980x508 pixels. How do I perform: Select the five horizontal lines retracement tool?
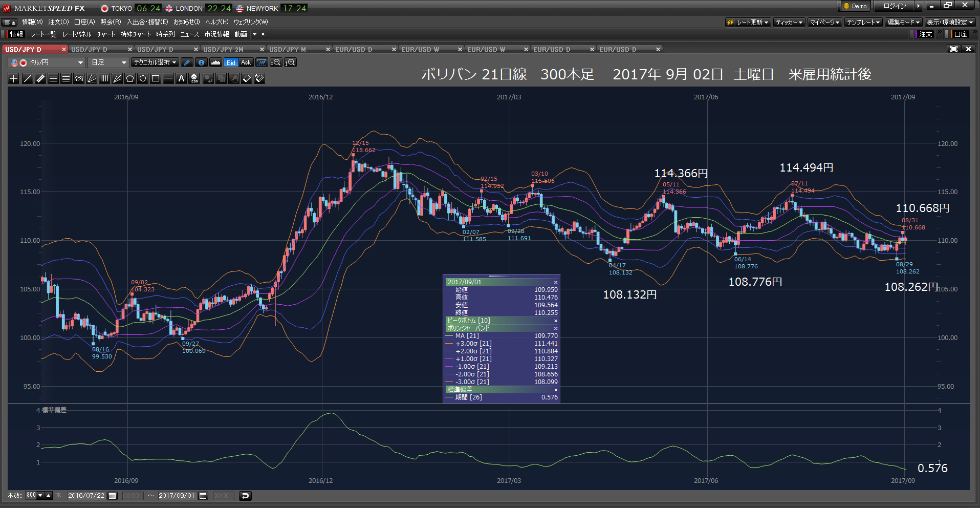(x=66, y=78)
